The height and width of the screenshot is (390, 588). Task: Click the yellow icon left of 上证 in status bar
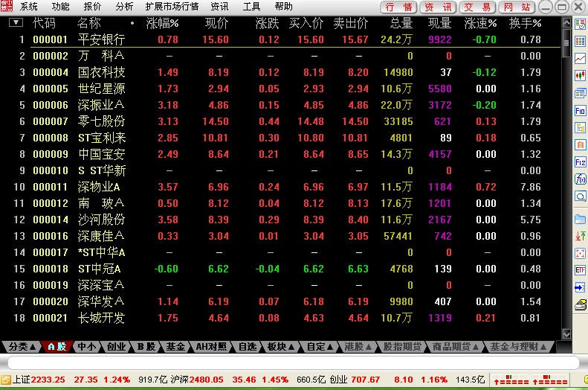click(6, 380)
